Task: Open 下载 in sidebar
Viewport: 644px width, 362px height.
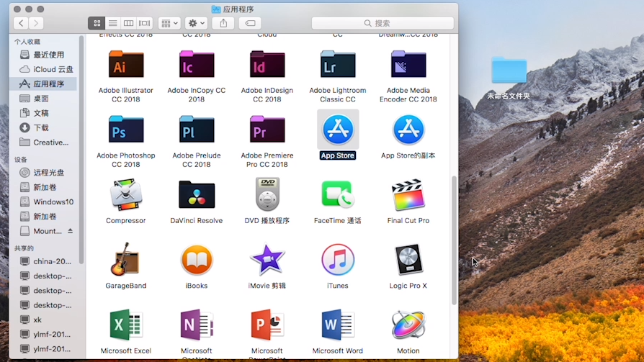Action: point(43,127)
